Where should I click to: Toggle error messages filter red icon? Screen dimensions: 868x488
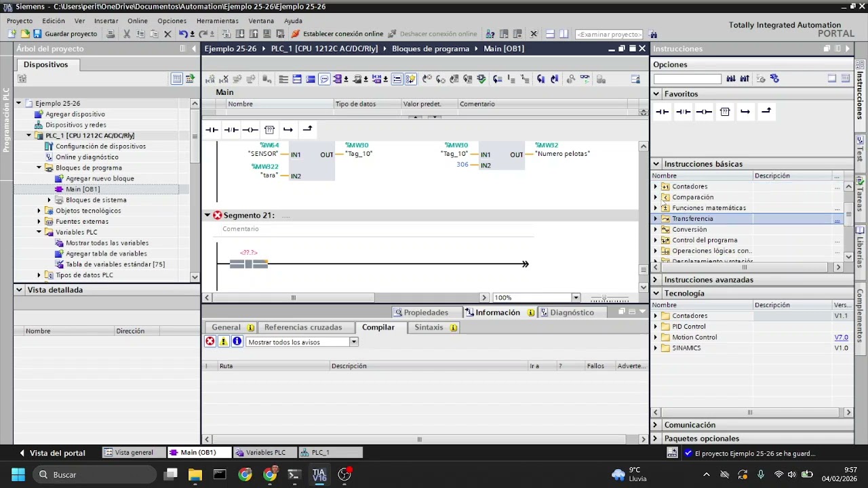pyautogui.click(x=210, y=342)
